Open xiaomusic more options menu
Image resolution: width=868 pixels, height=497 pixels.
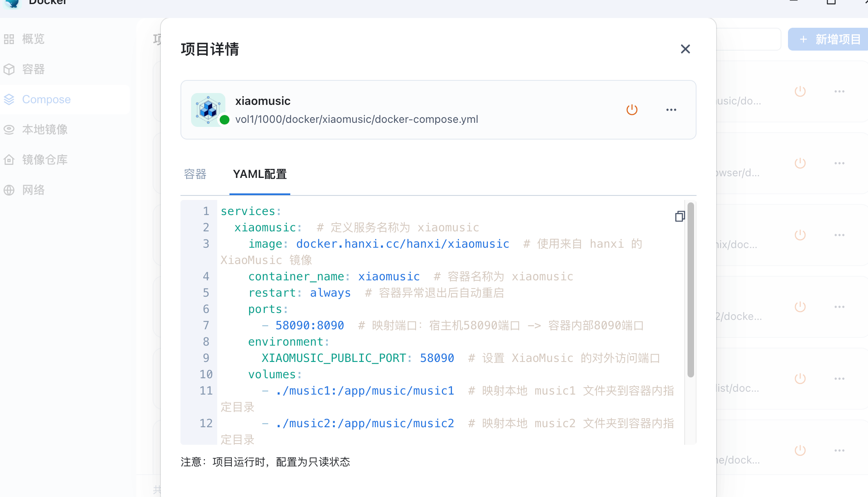[x=671, y=110]
